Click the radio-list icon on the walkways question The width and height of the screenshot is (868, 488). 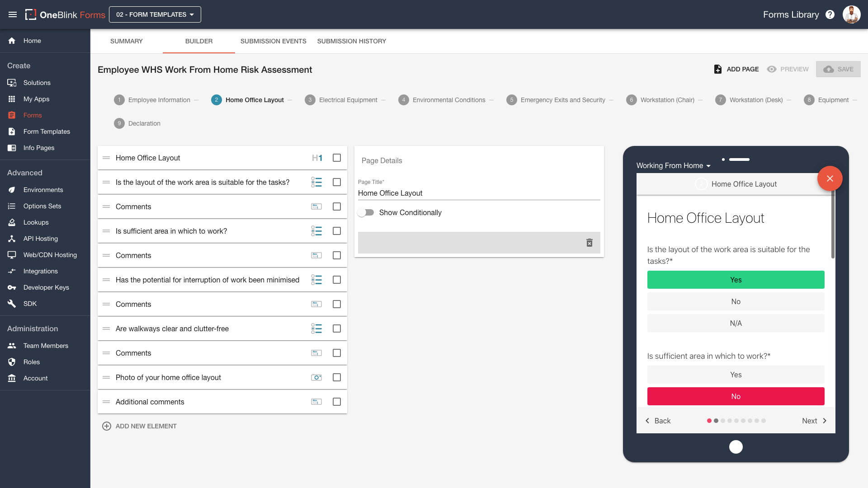316,328
